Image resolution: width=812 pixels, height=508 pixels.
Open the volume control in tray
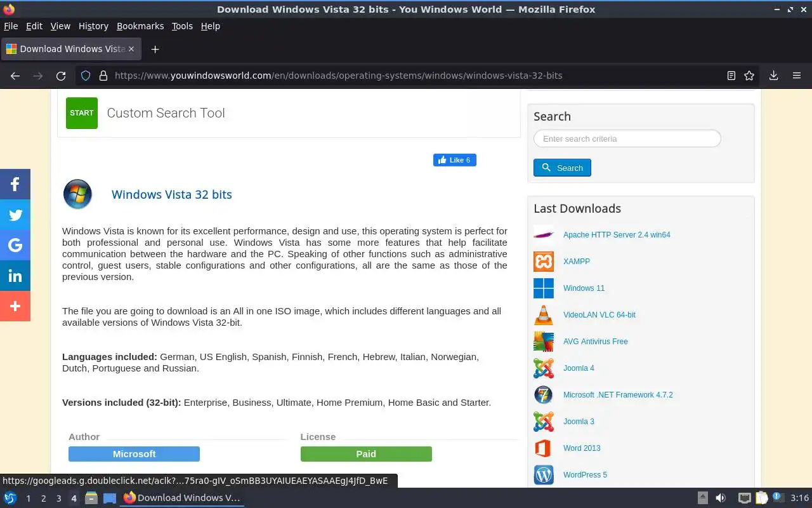(721, 498)
